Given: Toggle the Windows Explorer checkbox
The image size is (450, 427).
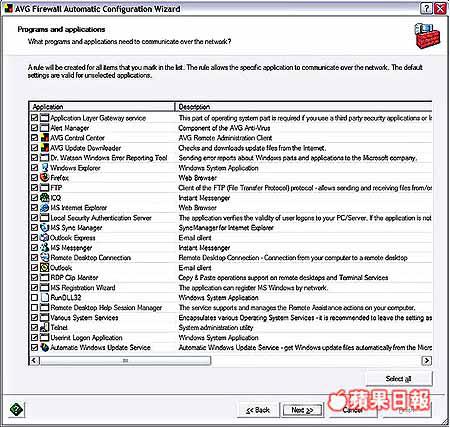Looking at the screenshot, I should tap(34, 168).
